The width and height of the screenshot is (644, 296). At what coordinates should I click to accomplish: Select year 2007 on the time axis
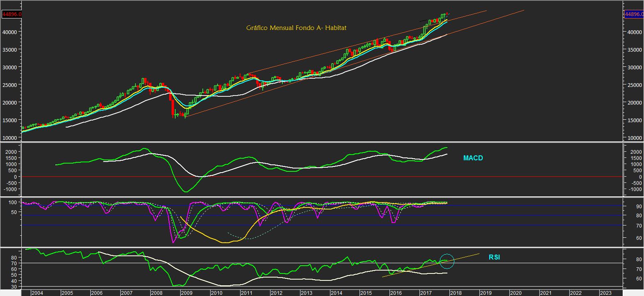coord(127,293)
